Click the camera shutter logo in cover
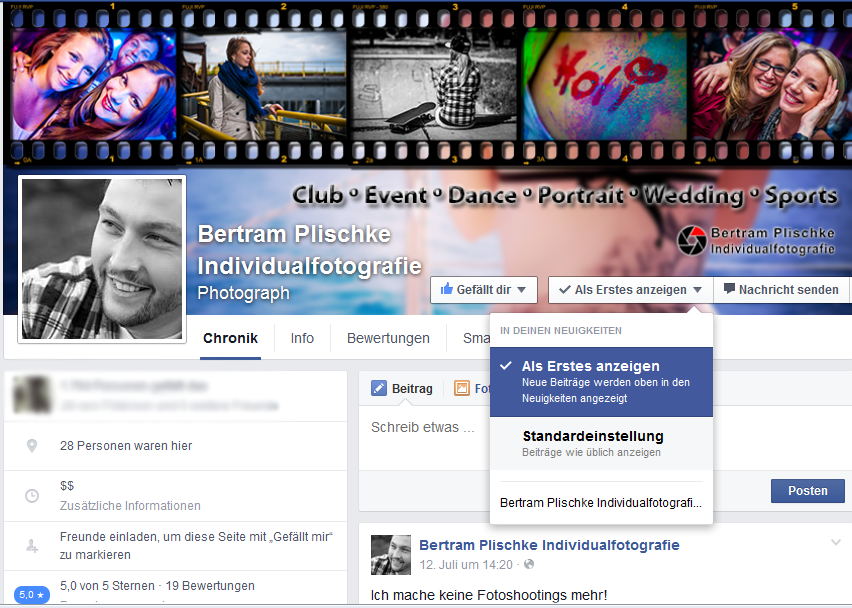The height and width of the screenshot is (608, 852). (x=692, y=240)
